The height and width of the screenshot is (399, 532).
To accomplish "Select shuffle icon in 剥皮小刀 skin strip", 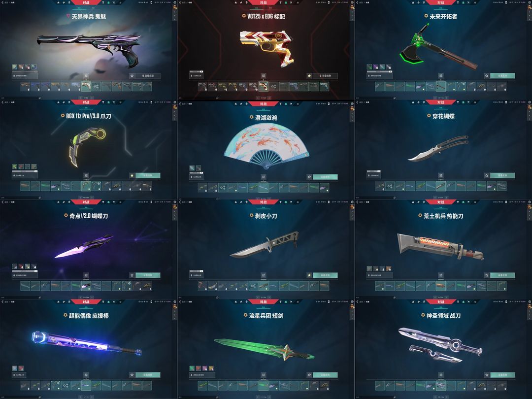I will [x=253, y=286].
